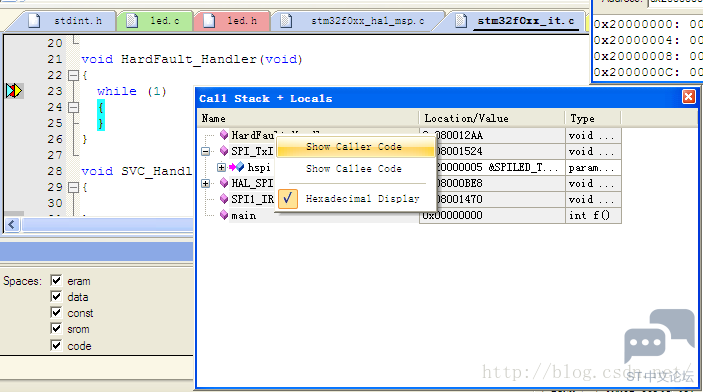This screenshot has height=392, width=703.
Task: Click the Type column header
Action: [593, 118]
